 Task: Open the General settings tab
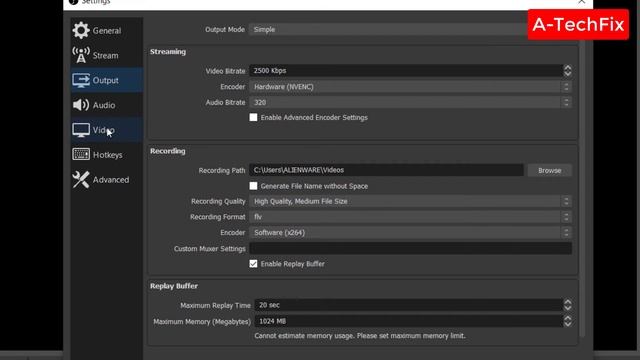click(x=107, y=31)
